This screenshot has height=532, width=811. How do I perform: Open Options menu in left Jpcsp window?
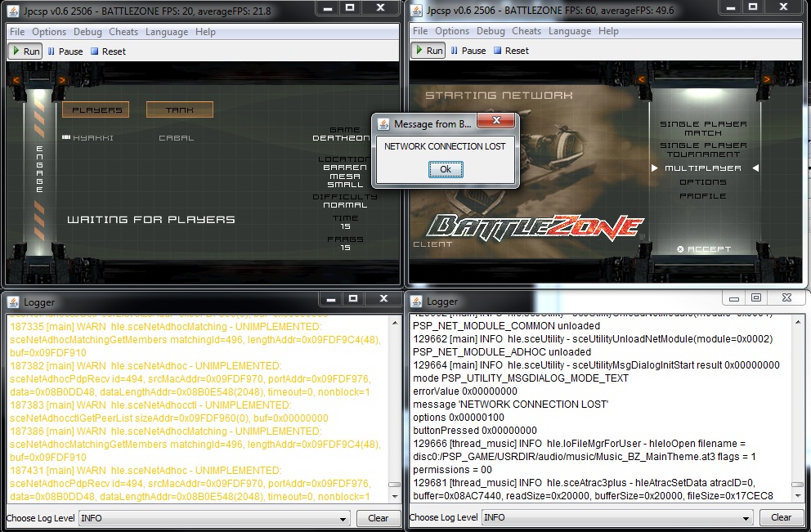[49, 32]
